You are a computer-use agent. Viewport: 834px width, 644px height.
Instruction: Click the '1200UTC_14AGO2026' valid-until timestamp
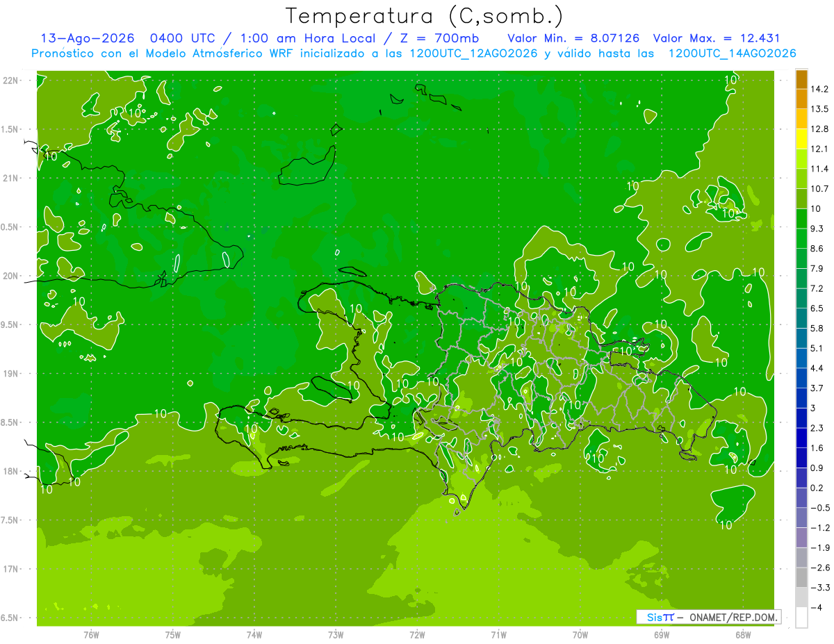click(732, 53)
